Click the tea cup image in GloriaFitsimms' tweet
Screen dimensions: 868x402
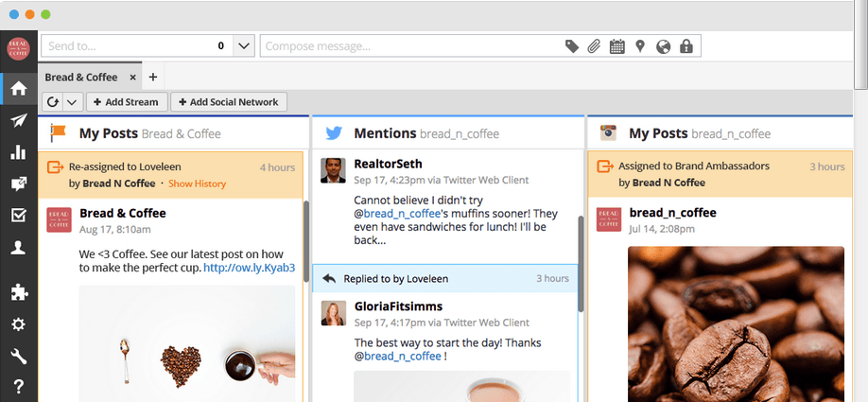(x=461, y=387)
